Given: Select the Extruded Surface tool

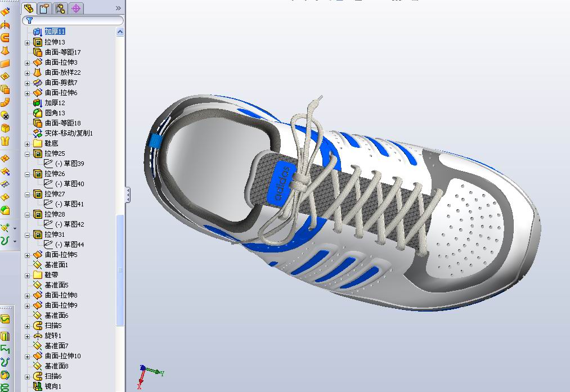Looking at the screenshot, I should tap(5, 12).
